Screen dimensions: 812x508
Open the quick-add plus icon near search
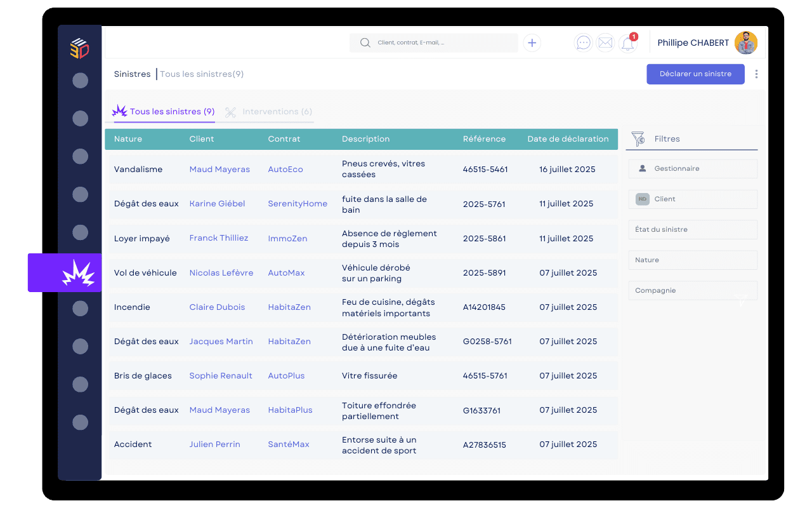532,43
